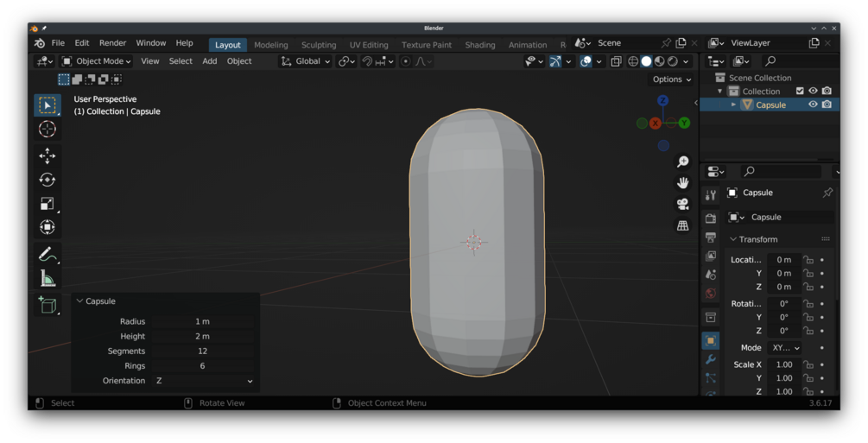Create new scene copy icon
Screen dimensions: 868x443
pyautogui.click(x=681, y=43)
